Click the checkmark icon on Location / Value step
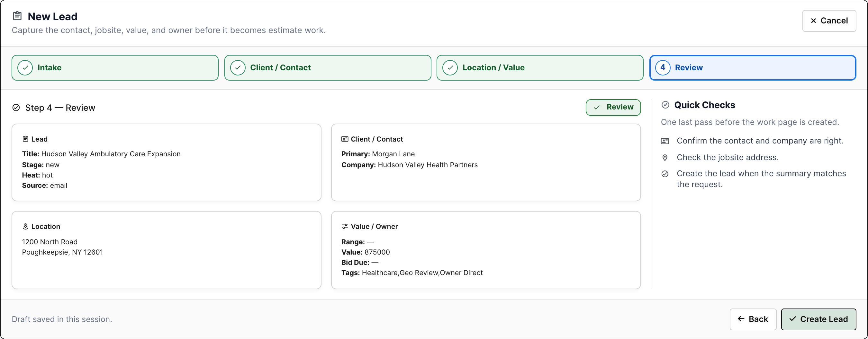 [450, 68]
